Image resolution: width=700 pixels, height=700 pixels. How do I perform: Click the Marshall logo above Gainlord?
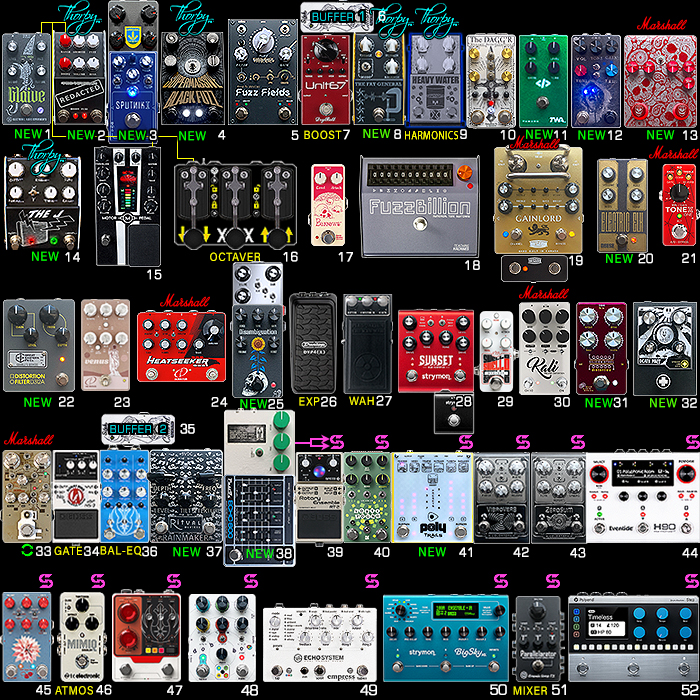pos(535,143)
